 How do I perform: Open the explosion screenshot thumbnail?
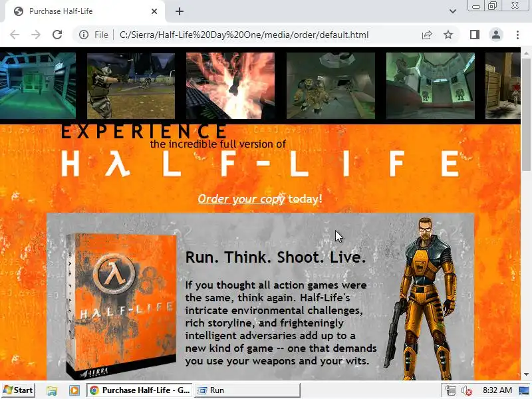230,86
